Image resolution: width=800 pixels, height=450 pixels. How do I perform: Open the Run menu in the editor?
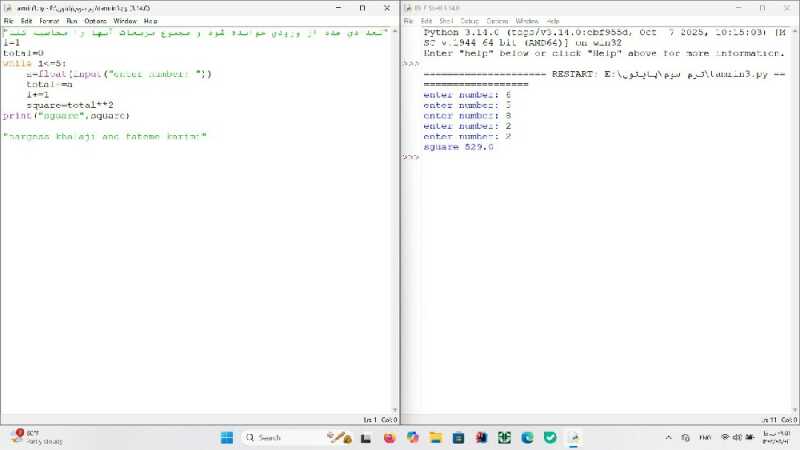pyautogui.click(x=71, y=21)
